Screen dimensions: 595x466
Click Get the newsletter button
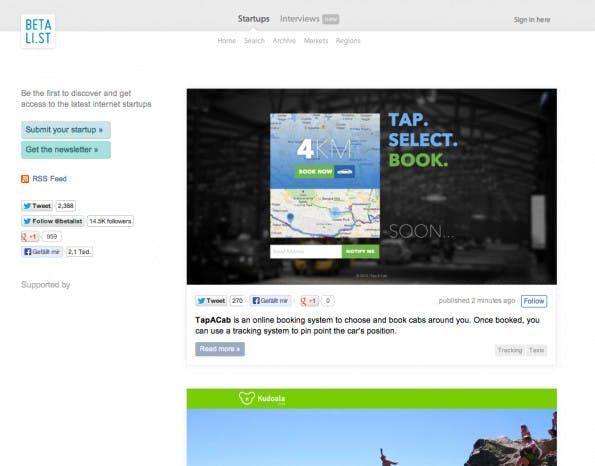66,150
